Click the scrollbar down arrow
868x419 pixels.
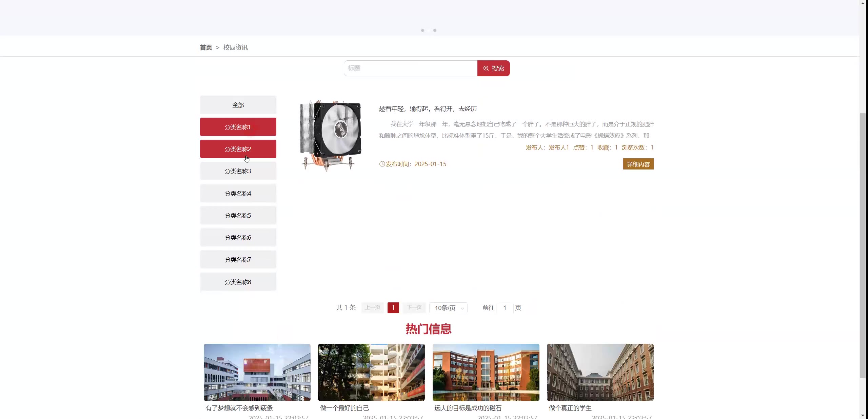click(x=863, y=416)
